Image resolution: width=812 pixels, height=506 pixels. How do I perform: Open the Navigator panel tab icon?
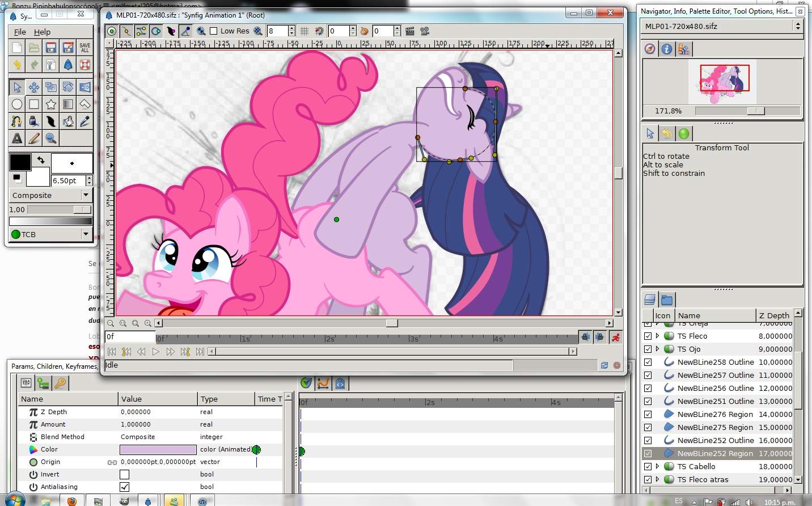[x=650, y=49]
